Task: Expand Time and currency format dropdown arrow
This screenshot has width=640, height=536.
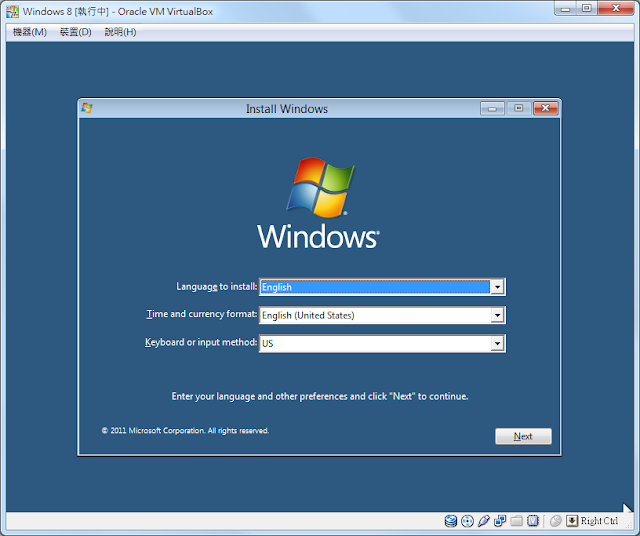Action: (497, 315)
